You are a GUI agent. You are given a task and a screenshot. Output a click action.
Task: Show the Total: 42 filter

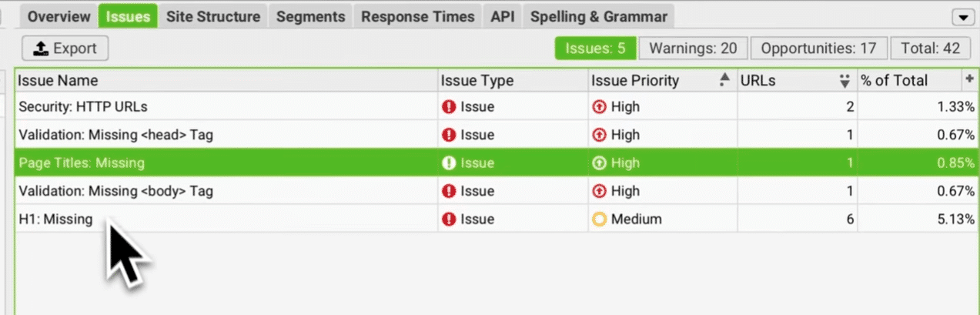tap(930, 49)
